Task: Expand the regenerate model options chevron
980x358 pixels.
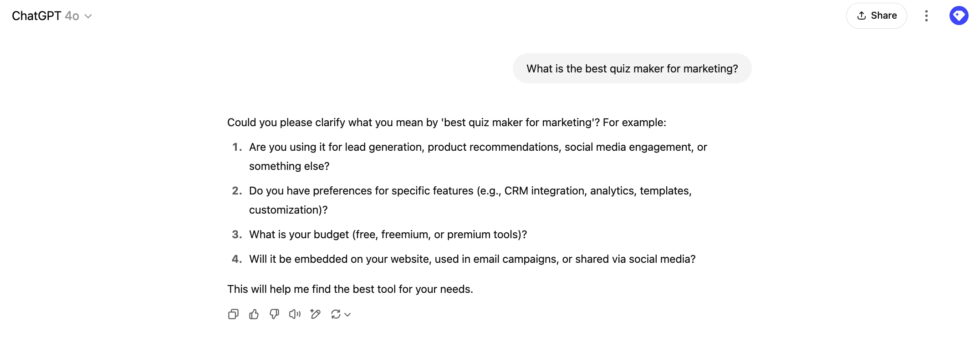Action: [x=348, y=314]
